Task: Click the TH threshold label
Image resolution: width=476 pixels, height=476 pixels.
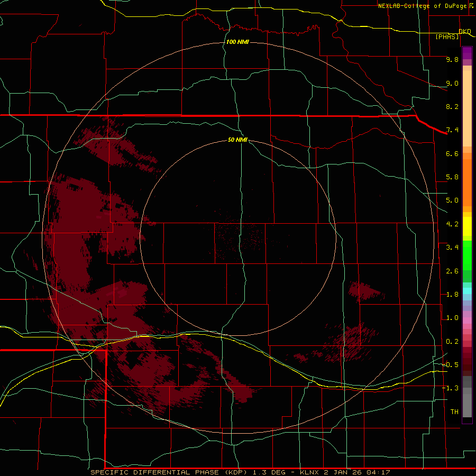Action: (x=454, y=412)
